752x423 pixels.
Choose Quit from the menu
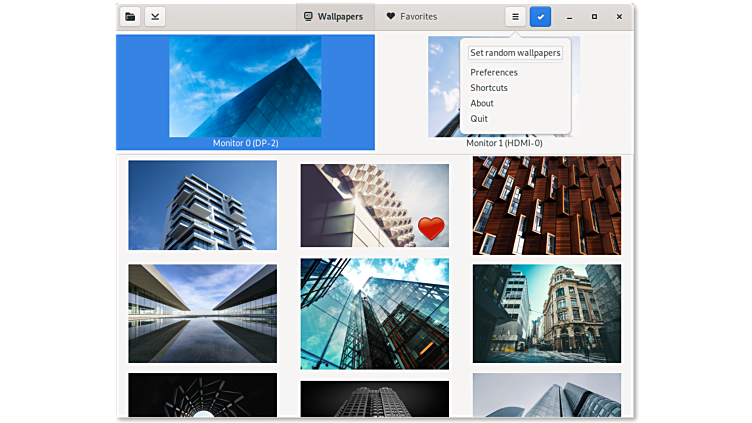pos(479,119)
